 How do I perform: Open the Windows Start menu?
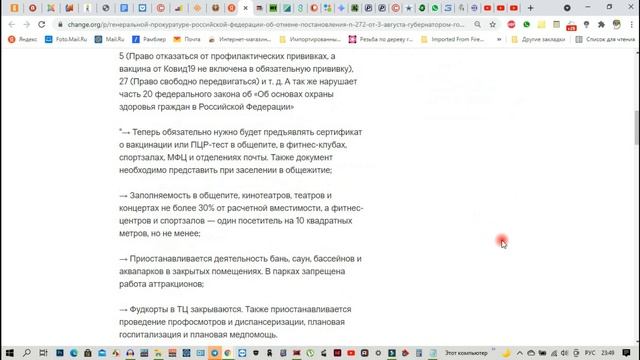pyautogui.click(x=10, y=353)
